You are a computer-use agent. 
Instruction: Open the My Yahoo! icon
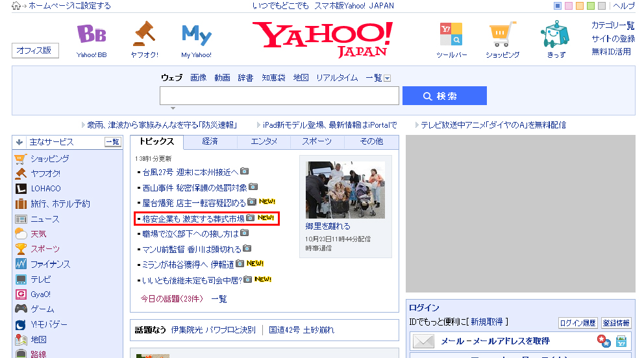tap(196, 35)
